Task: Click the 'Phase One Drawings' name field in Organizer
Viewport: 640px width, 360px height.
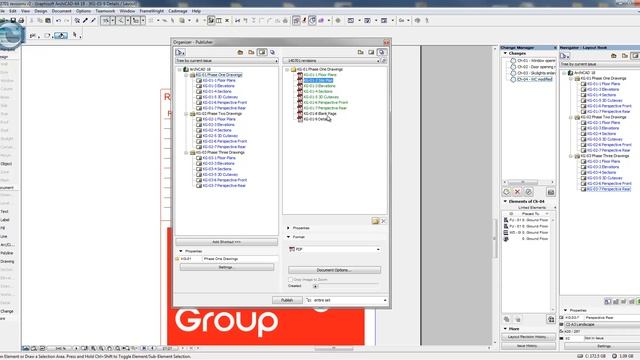Action: (240, 259)
